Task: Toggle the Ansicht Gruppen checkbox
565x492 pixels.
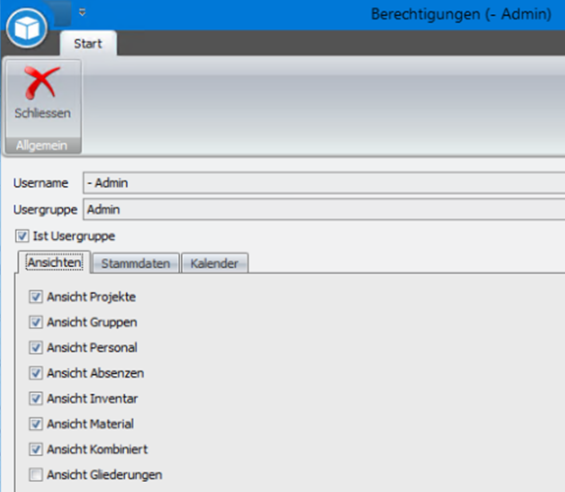Action: (x=36, y=322)
